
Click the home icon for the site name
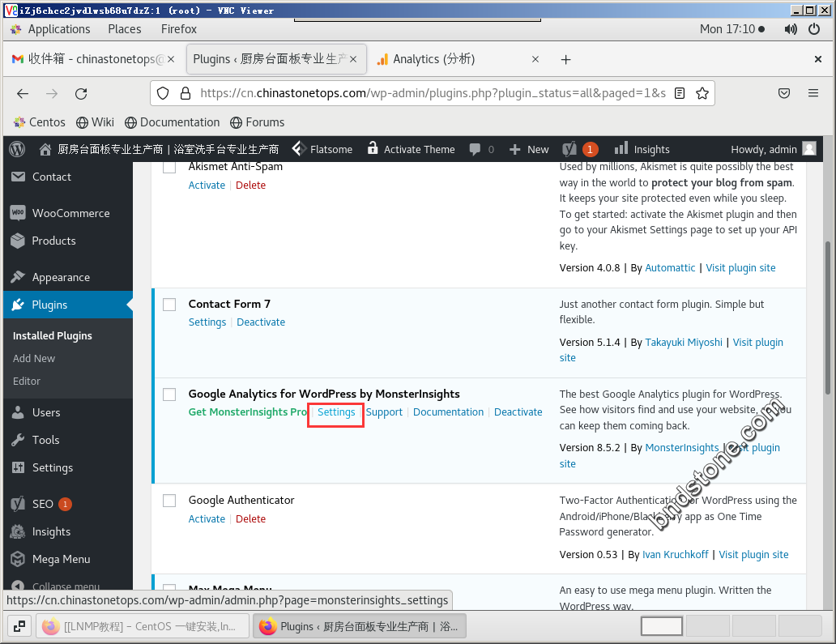(x=45, y=149)
